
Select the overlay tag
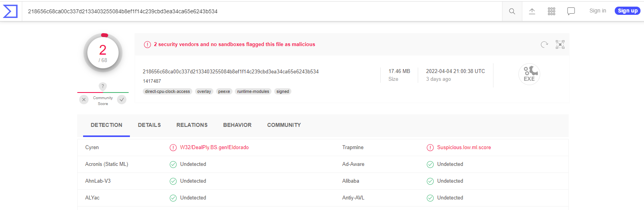point(204,91)
